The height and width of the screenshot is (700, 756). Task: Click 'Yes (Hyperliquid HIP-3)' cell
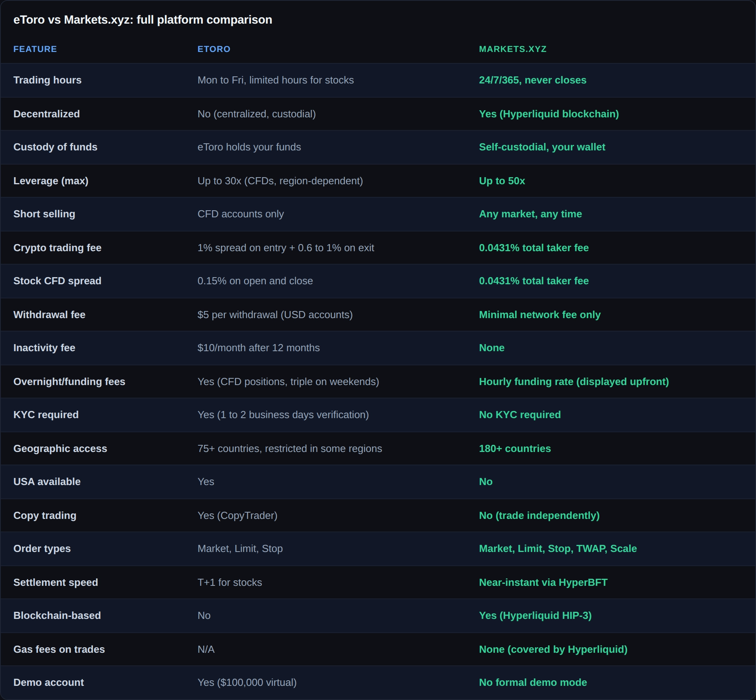535,615
